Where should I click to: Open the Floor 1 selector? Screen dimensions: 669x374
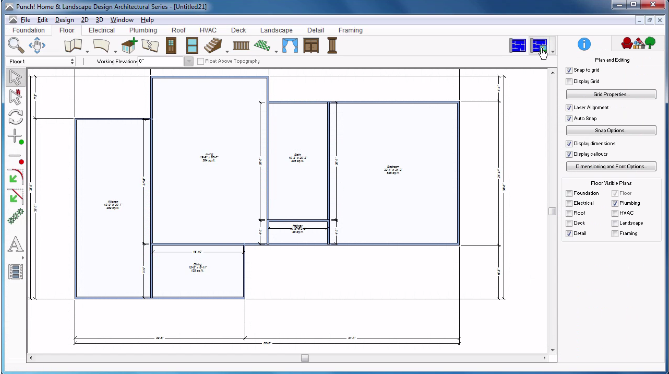(x=41, y=61)
